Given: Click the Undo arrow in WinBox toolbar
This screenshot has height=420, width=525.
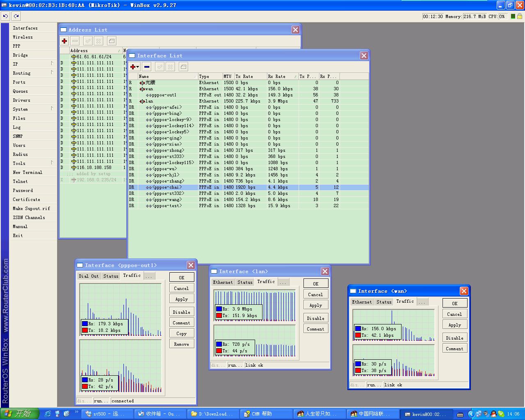Looking at the screenshot, I should point(5,16).
